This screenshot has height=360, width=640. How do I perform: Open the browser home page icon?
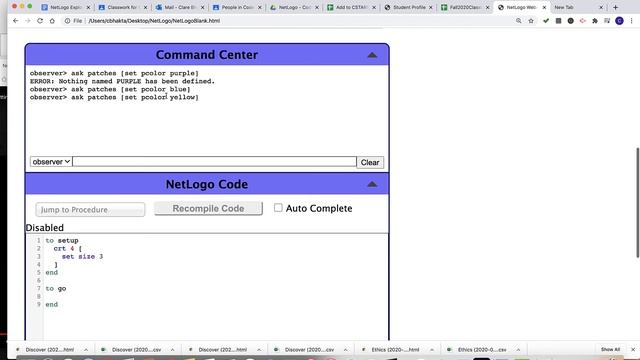[52, 20]
